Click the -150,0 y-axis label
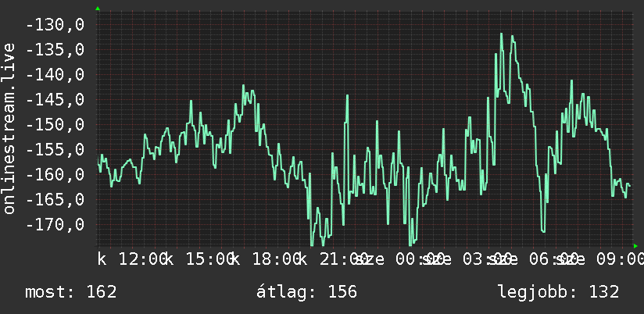This screenshot has width=644, height=314. [x=55, y=125]
